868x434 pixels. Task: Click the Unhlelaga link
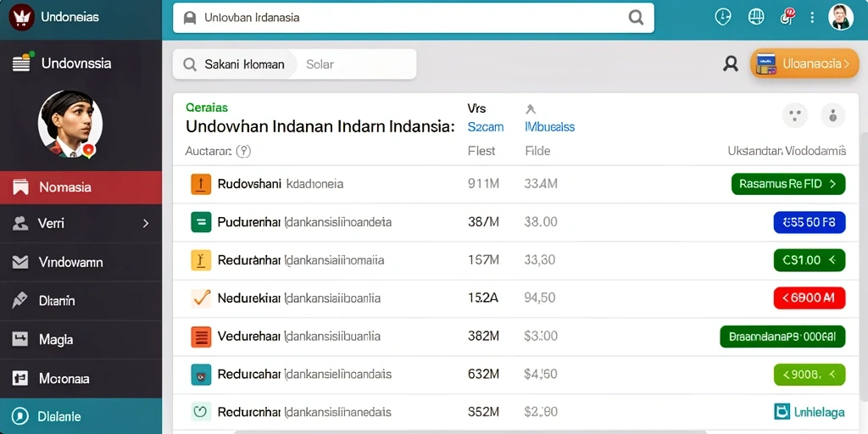pyautogui.click(x=809, y=412)
